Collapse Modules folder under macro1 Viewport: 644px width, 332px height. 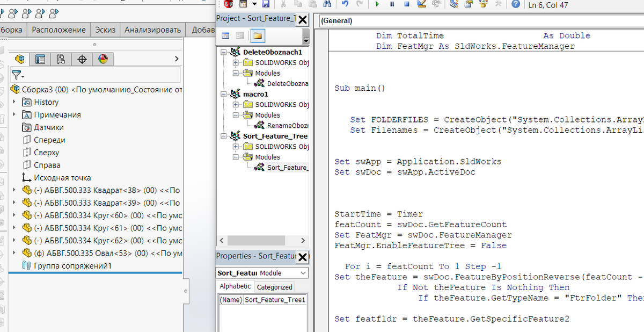tap(235, 115)
